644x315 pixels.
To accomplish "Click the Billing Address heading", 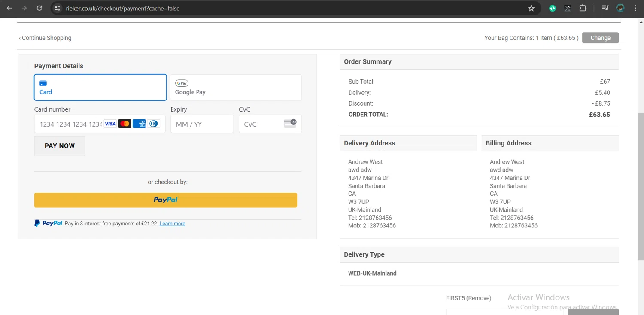I will coord(508,143).
